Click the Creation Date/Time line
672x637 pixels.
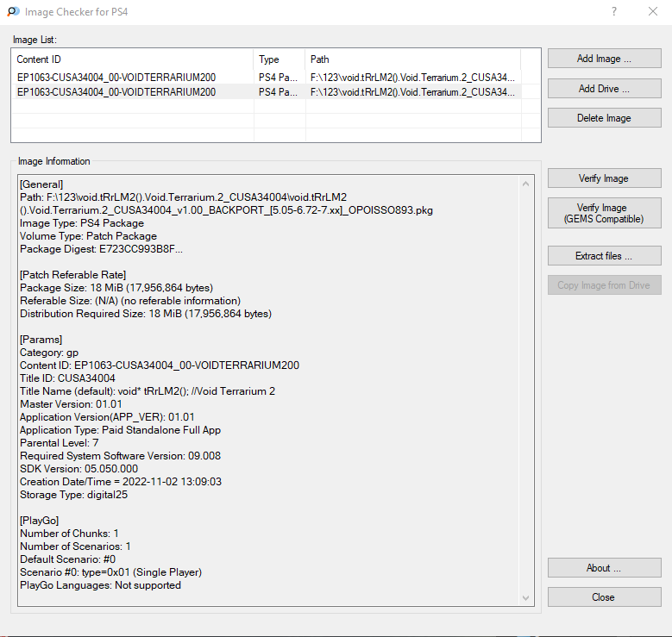click(x=121, y=482)
